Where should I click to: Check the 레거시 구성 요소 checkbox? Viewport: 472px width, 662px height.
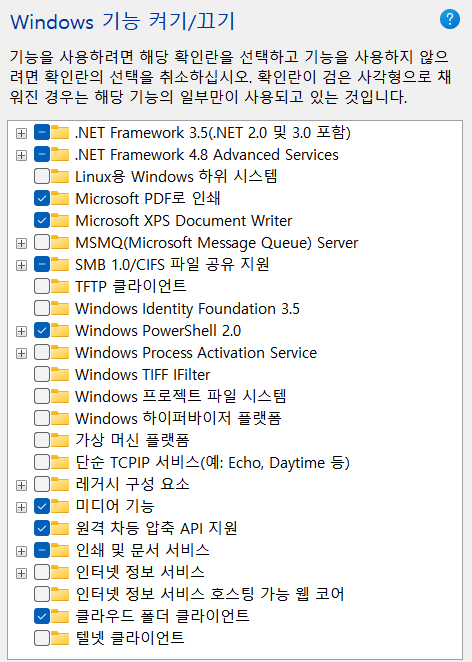pos(42,484)
